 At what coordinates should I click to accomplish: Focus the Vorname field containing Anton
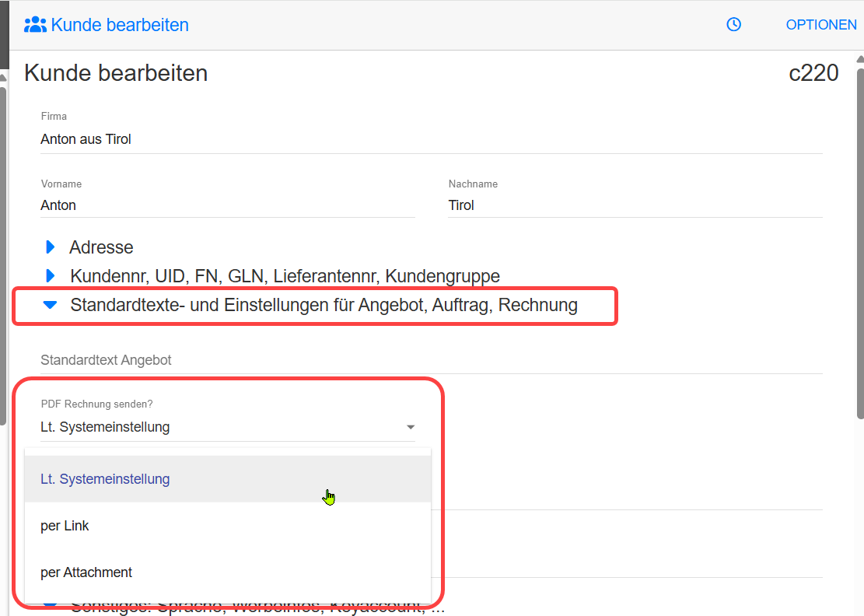point(227,205)
